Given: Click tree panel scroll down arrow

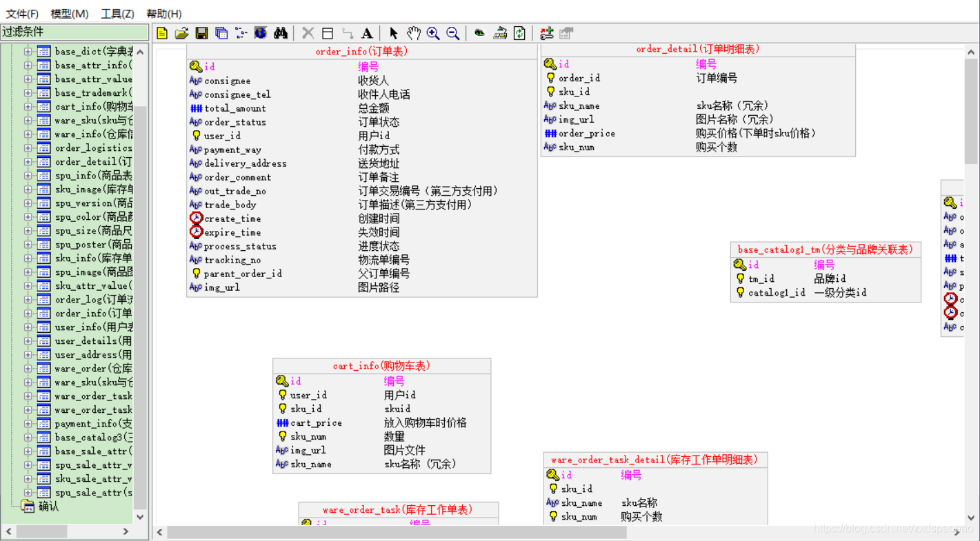Looking at the screenshot, I should tap(140, 517).
